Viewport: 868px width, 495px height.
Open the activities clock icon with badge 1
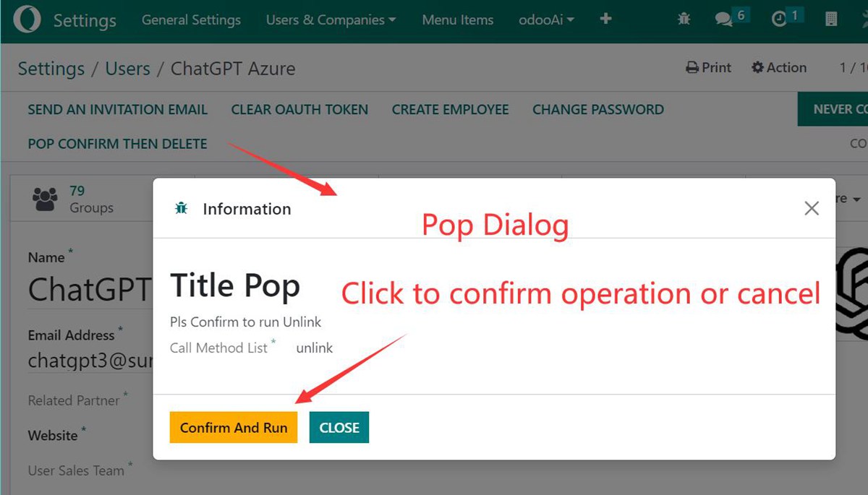(x=779, y=20)
